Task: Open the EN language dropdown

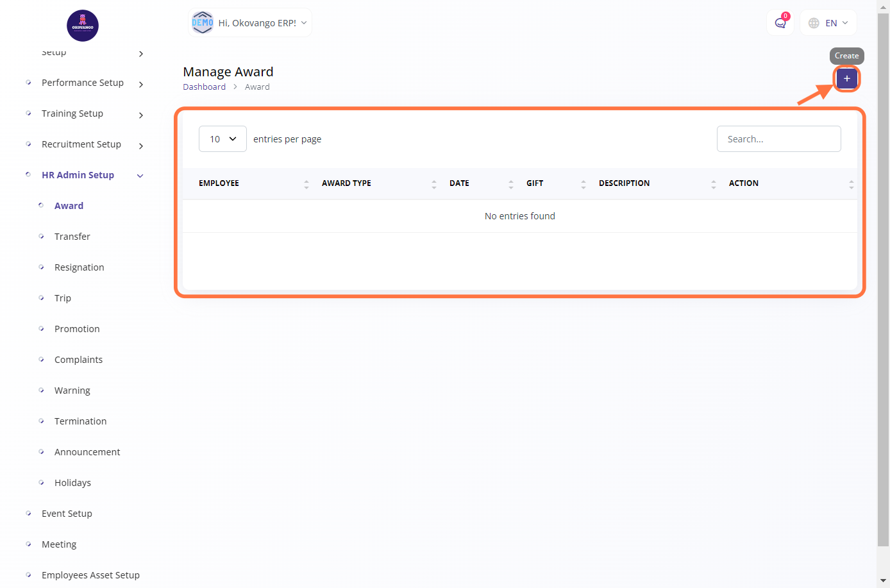Action: (828, 23)
